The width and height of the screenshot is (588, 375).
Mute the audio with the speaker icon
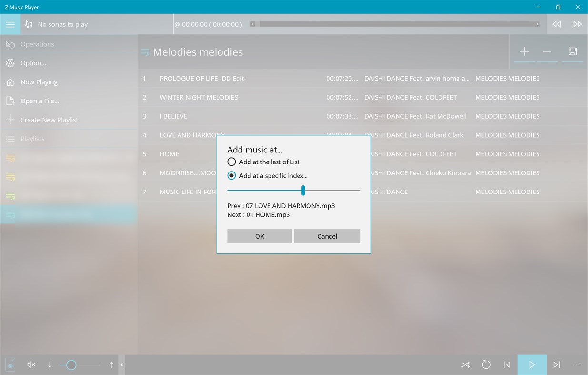tap(30, 365)
